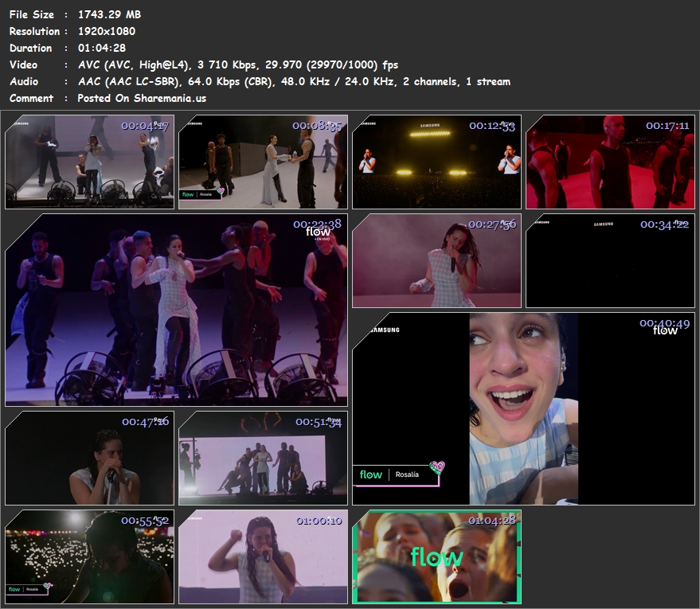Image resolution: width=700 pixels, height=609 pixels.
Task: Click the flow Rosalía banner in 00:40:49 frame
Action: point(399,474)
